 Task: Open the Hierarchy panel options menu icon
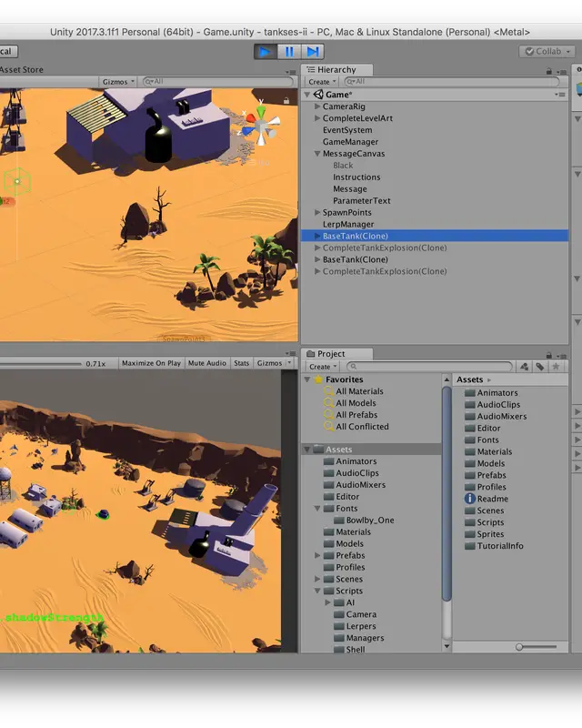pyautogui.click(x=563, y=72)
